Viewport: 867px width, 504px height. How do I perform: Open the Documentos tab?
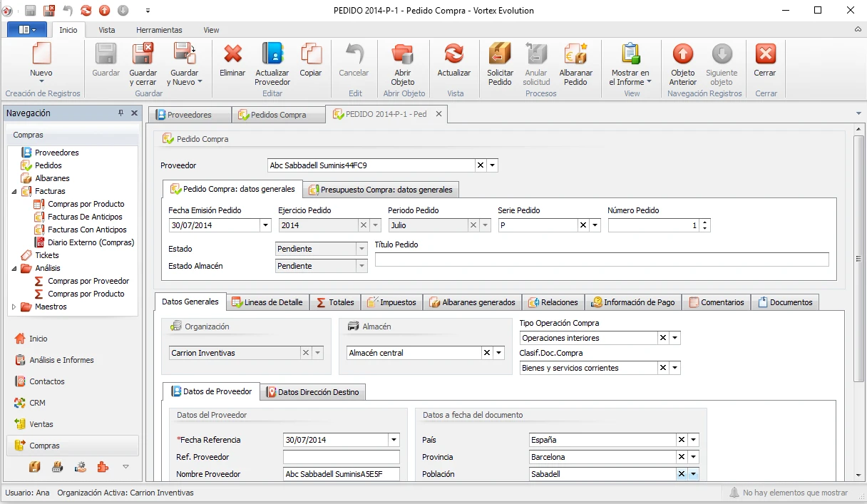pos(785,302)
